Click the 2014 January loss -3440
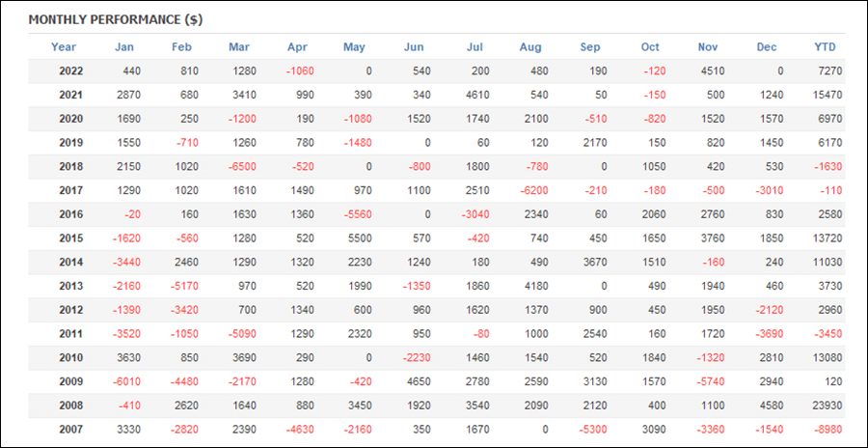This screenshot has width=868, height=448. (x=128, y=263)
